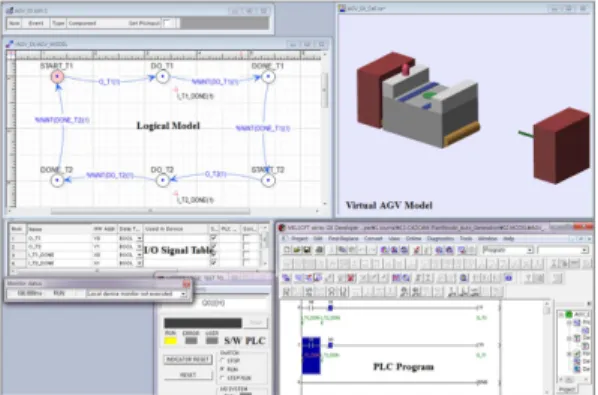This screenshot has height=395, width=598.
Task: Click the logical model horizontal scrollbar
Action: pyautogui.click(x=150, y=210)
